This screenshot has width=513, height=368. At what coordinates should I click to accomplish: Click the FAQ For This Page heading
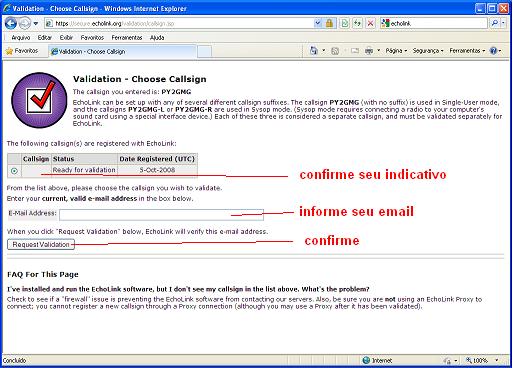[x=43, y=275]
